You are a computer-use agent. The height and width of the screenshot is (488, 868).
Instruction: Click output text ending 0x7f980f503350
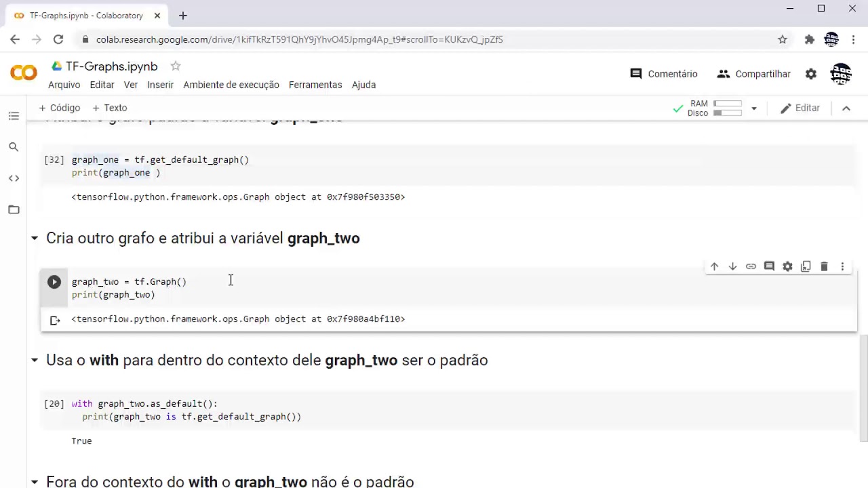tap(238, 197)
